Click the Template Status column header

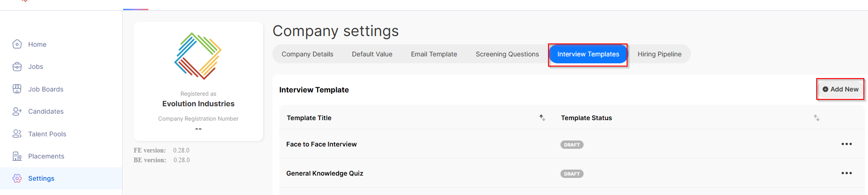click(586, 118)
